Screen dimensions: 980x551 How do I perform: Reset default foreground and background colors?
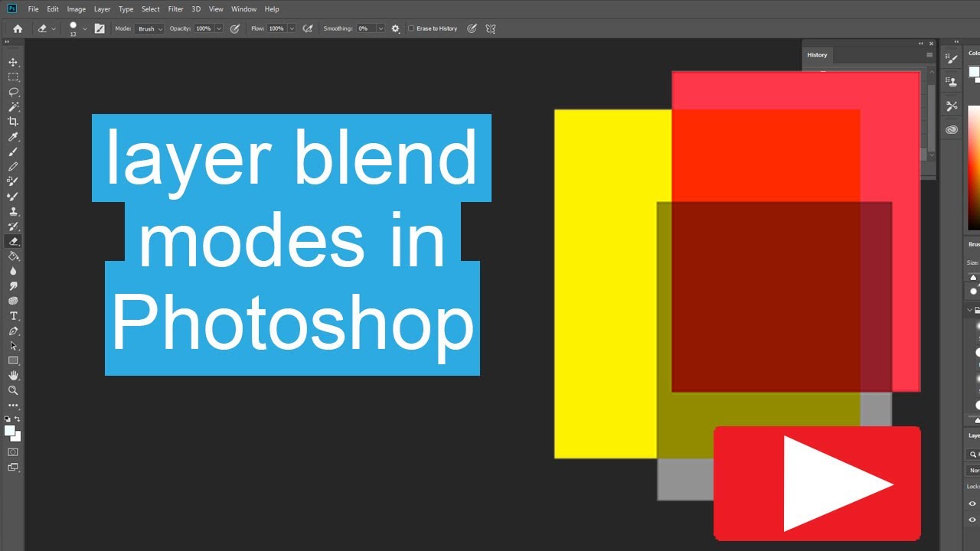click(8, 419)
